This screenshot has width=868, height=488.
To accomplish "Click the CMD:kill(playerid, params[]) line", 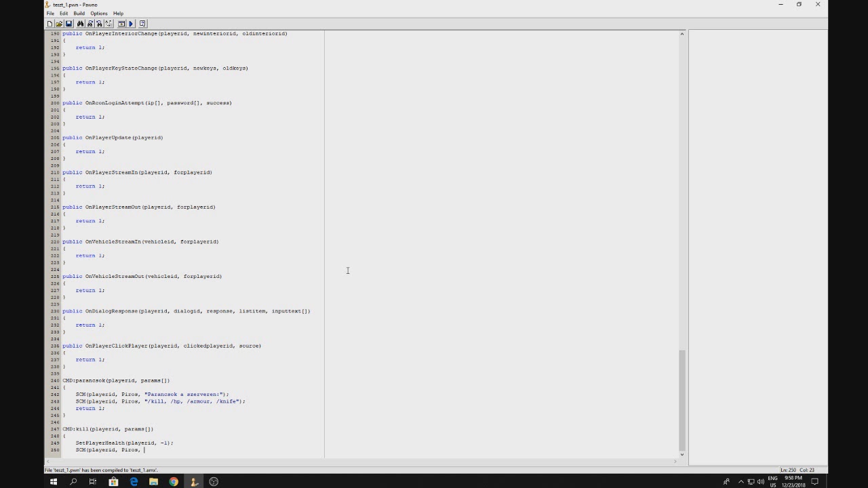I will tap(108, 429).
